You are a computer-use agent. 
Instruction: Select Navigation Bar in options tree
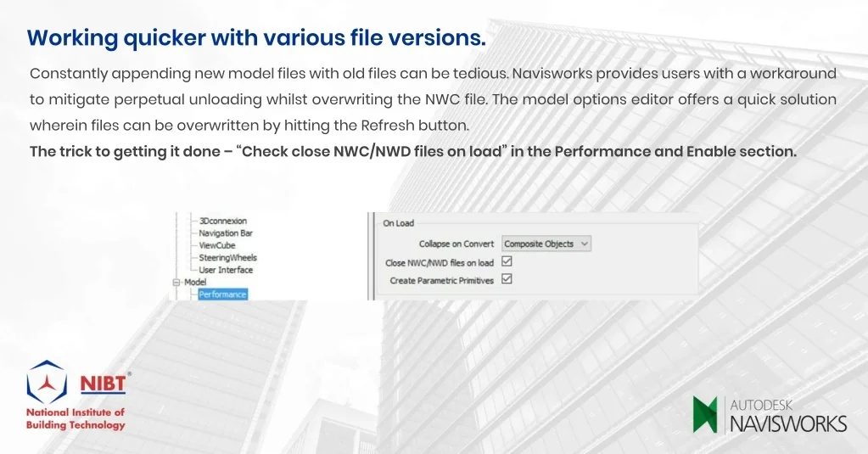coord(226,233)
